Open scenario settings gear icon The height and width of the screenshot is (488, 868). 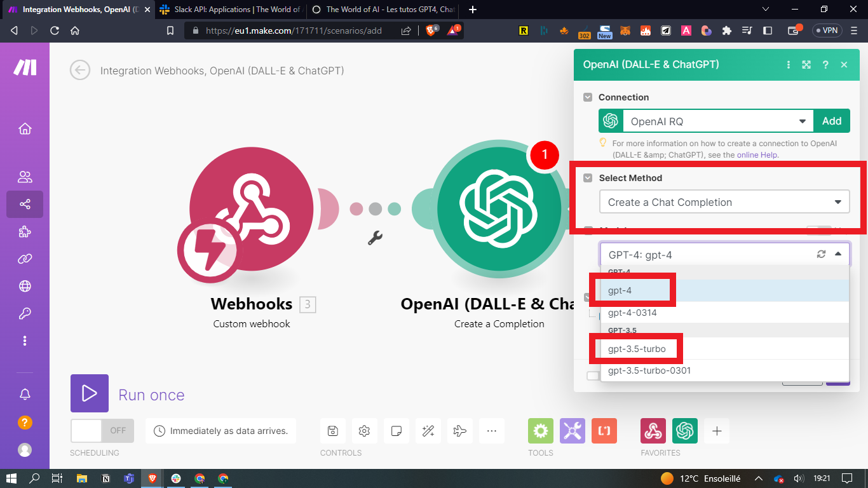click(x=364, y=431)
